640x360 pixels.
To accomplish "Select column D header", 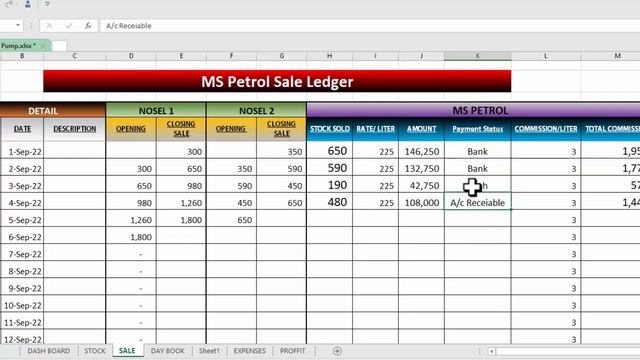I will (x=131, y=56).
